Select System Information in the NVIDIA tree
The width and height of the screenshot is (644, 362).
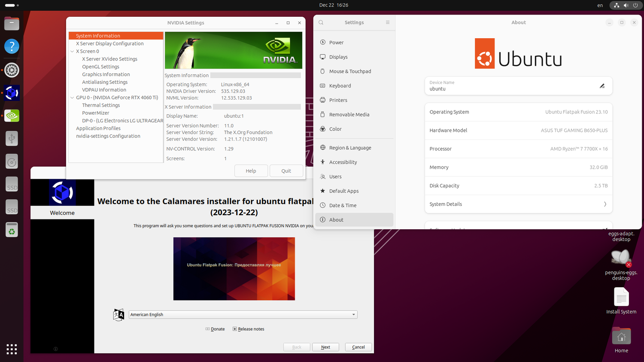(x=116, y=36)
